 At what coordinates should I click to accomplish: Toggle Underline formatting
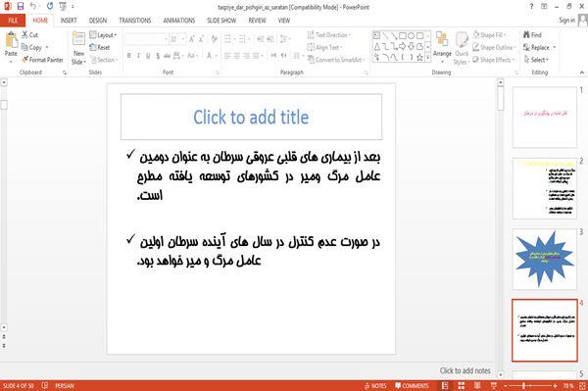(148, 56)
